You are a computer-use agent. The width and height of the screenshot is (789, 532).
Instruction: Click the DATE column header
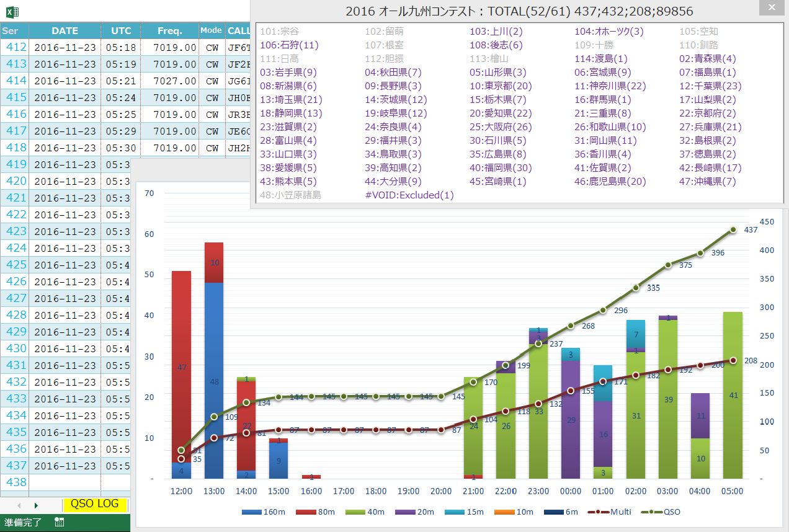coord(65,30)
